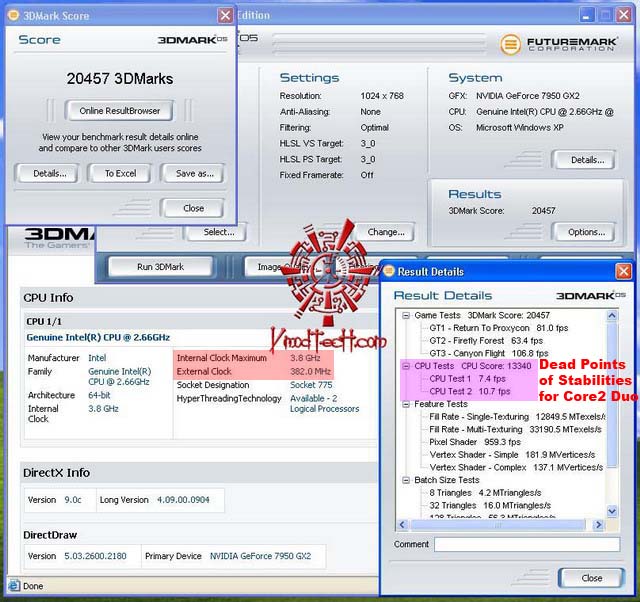Viewport: 640px width, 602px height.
Task: Click the Internal Clock Maximum 3.8 GHz value
Action: pos(305,358)
